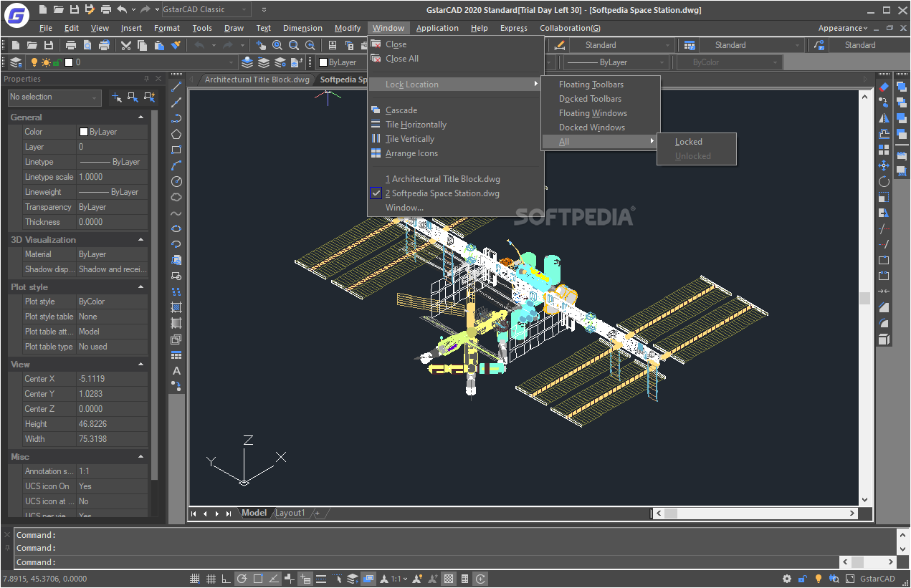
Task: Collapse the View section
Action: 140,364
